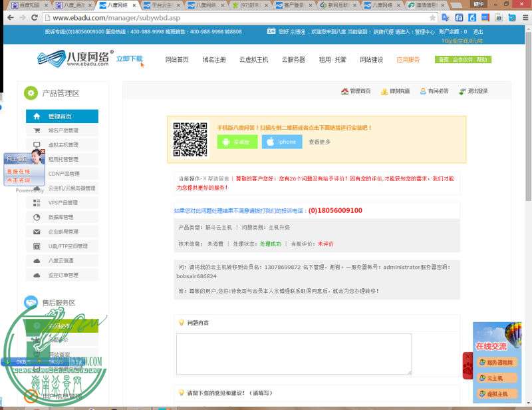Open 网站建设 in the top navigation

point(372,60)
